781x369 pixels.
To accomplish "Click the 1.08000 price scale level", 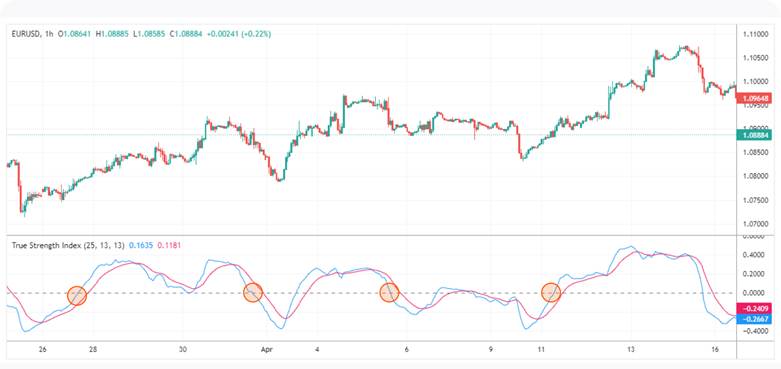I will point(756,176).
